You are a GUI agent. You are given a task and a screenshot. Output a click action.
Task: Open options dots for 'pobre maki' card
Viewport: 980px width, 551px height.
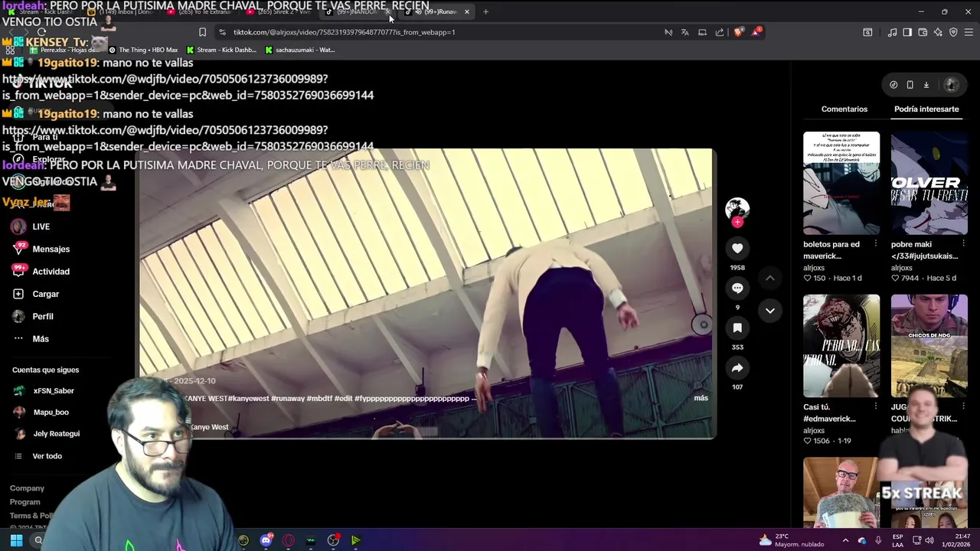tap(963, 245)
